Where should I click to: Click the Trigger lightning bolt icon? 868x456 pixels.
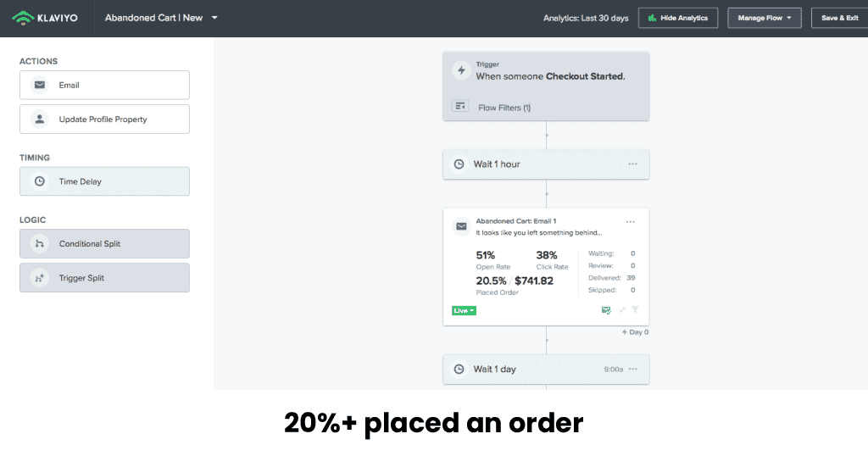461,71
